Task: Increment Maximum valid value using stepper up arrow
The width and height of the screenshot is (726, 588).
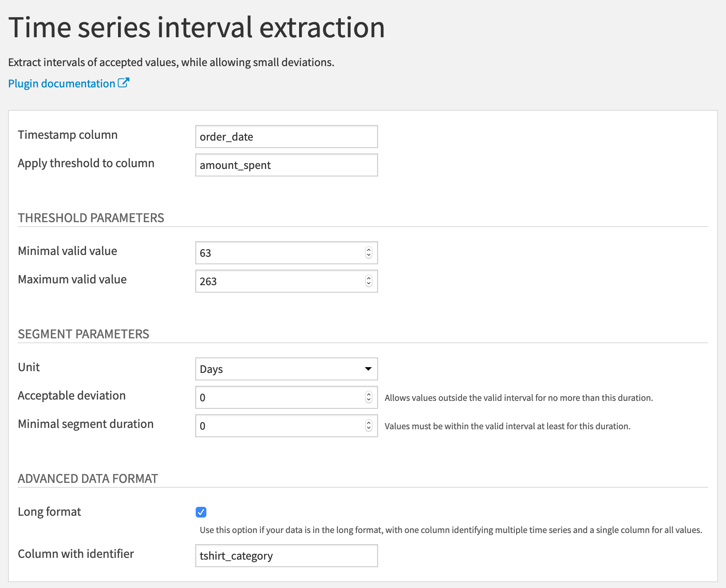Action: pyautogui.click(x=369, y=278)
